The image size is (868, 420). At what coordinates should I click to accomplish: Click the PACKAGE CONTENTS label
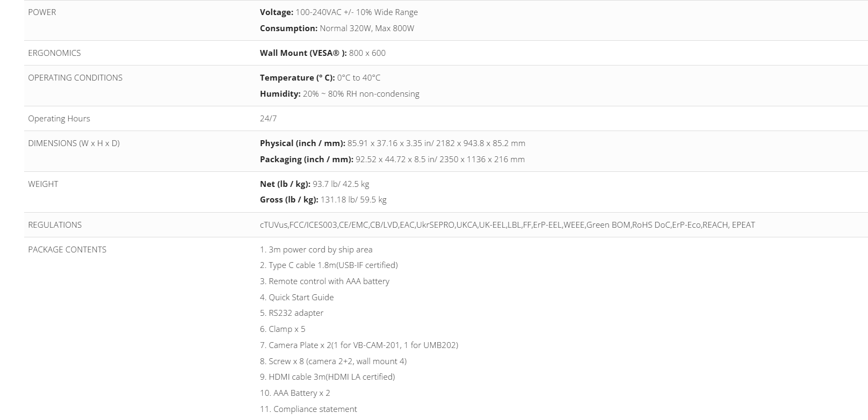[x=67, y=250]
